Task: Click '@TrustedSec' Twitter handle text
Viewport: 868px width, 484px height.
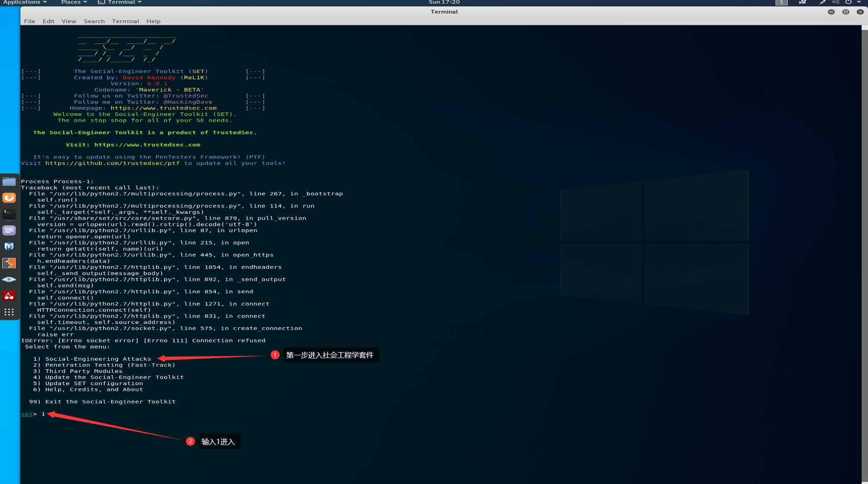Action: click(x=186, y=96)
